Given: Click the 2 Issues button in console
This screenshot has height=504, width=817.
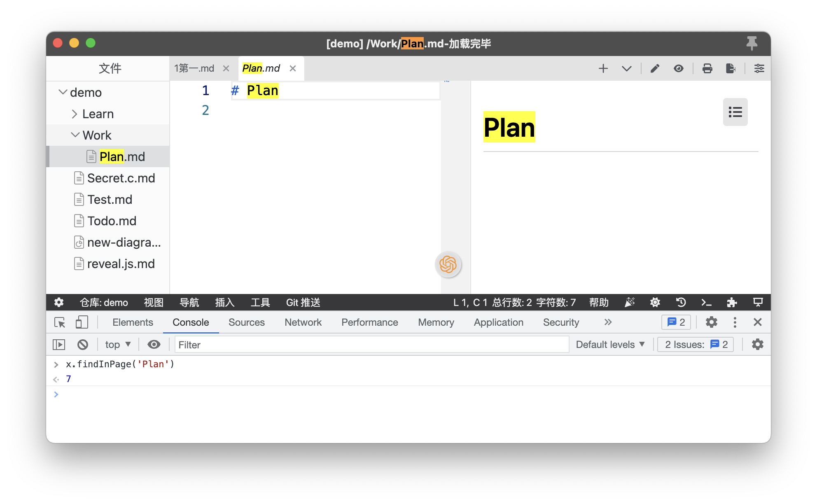Looking at the screenshot, I should point(696,345).
